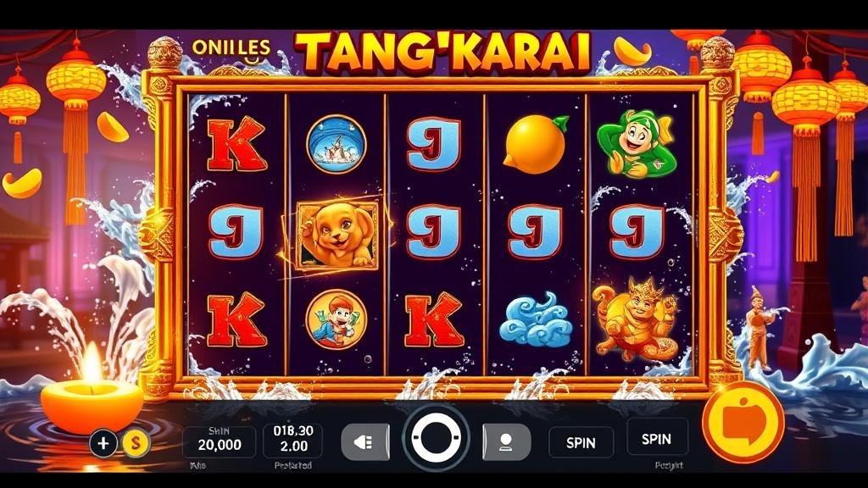Click the left gray arrow-lines button
Screen dimensions: 868x488
[364, 442]
